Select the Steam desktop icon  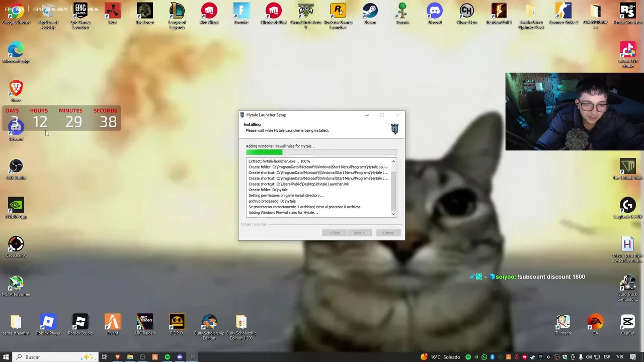[x=370, y=14]
